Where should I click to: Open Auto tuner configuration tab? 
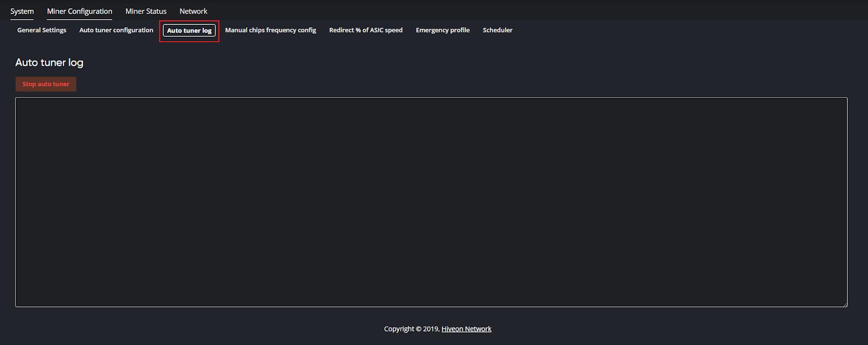116,30
